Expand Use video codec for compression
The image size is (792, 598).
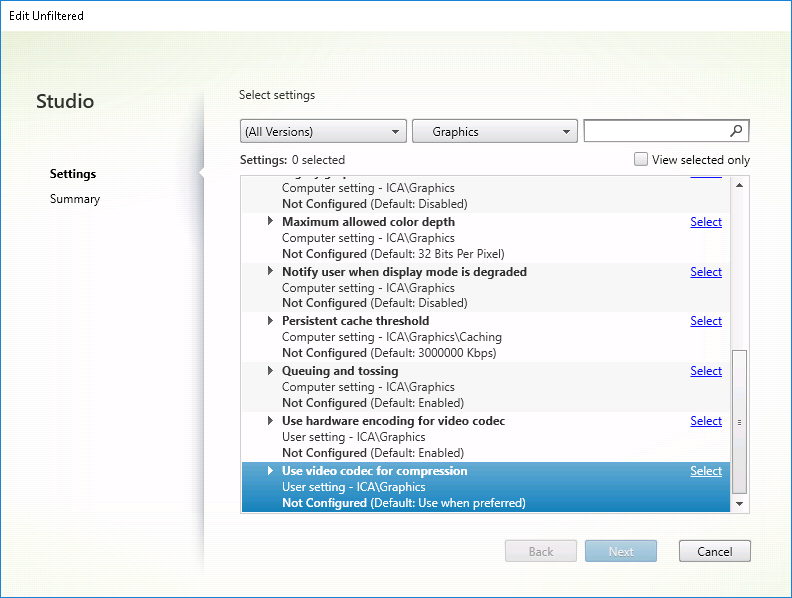(x=270, y=471)
